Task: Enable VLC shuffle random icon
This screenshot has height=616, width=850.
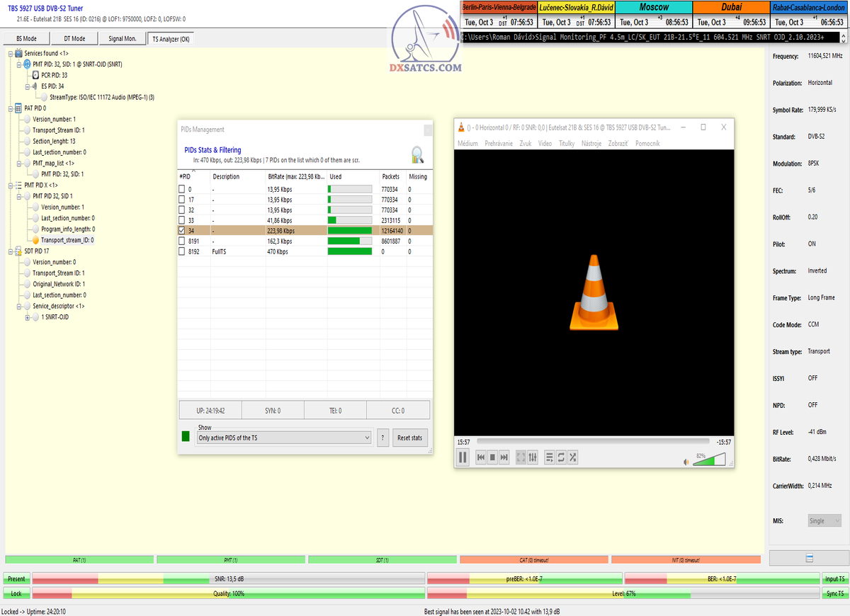Action: click(x=572, y=457)
